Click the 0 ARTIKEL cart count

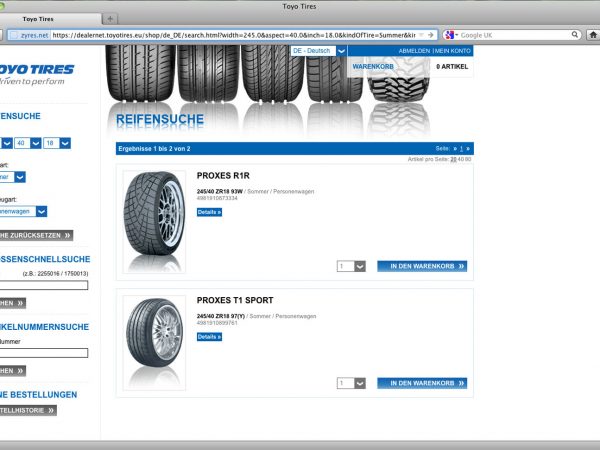(x=452, y=67)
